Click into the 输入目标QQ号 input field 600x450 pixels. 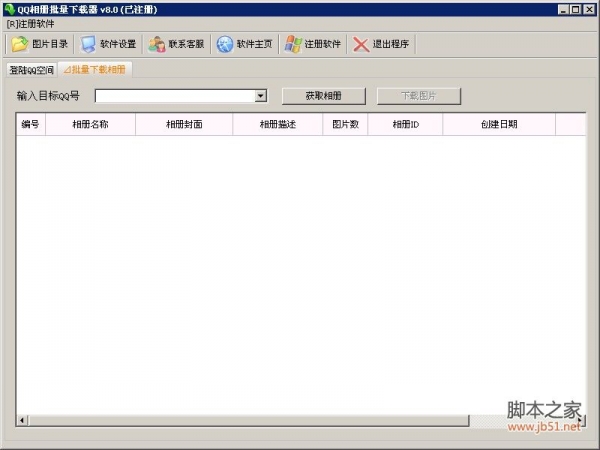click(x=175, y=96)
